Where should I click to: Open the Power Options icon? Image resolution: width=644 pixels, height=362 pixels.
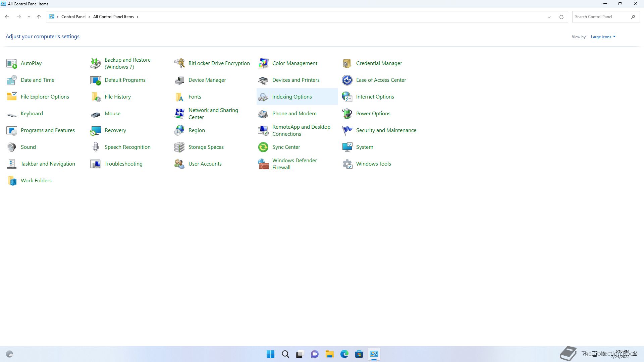click(347, 114)
